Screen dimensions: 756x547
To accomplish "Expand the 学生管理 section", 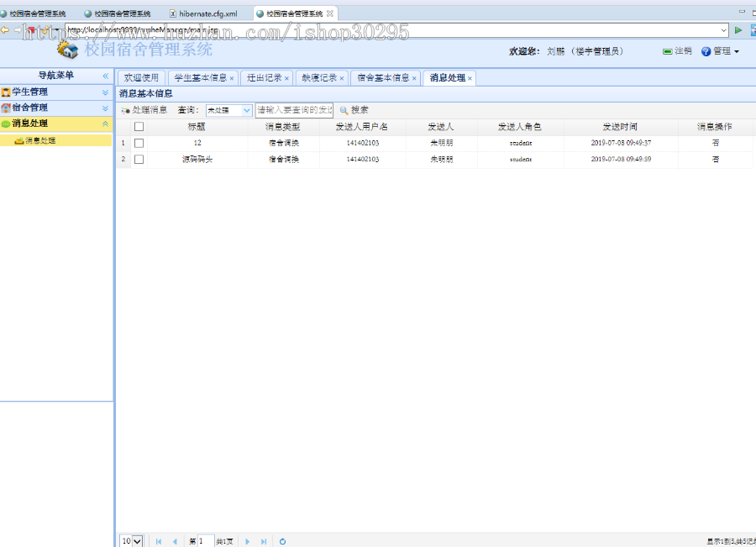I will 105,92.
